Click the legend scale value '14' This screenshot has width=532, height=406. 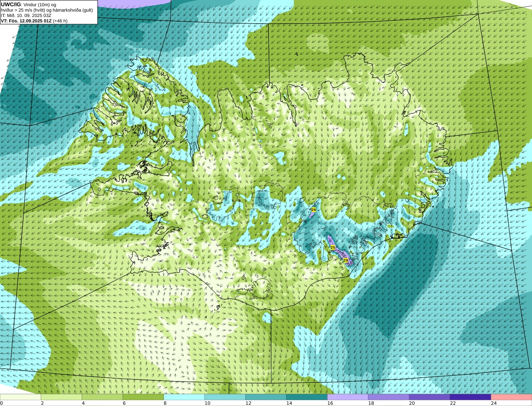pyautogui.click(x=289, y=403)
